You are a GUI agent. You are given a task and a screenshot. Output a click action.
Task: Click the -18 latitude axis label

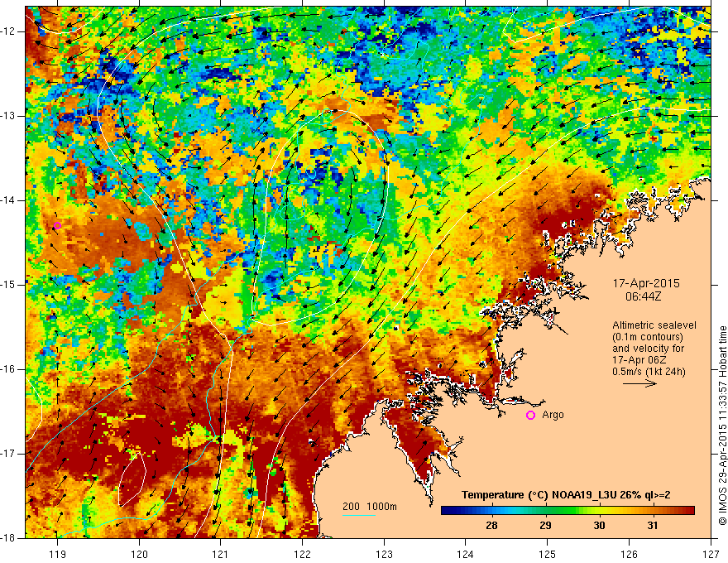coord(9,538)
